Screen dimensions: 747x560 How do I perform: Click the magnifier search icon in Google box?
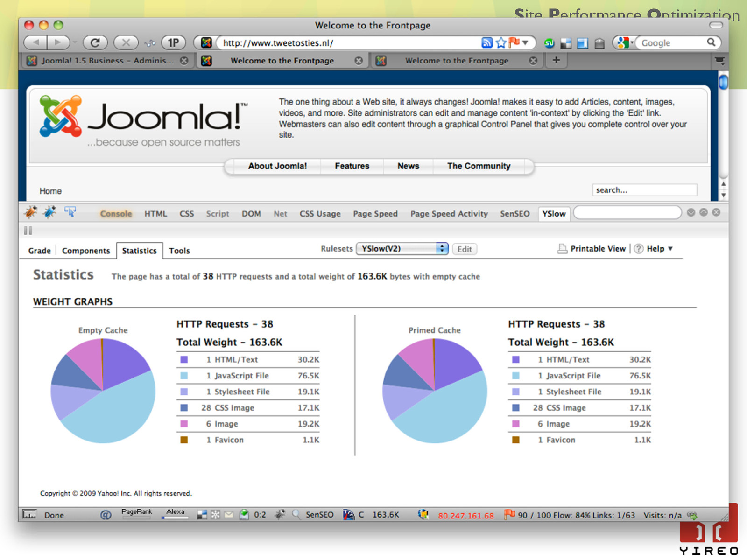tap(711, 42)
